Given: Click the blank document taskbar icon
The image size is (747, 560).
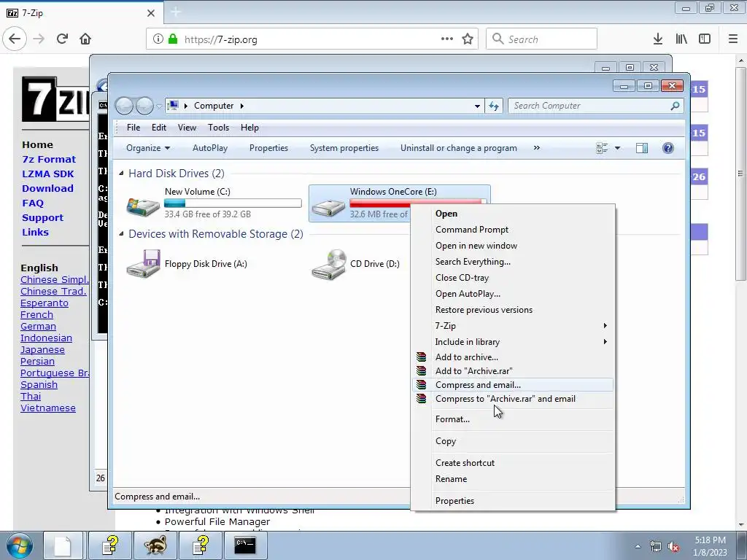Looking at the screenshot, I should click(x=63, y=545).
